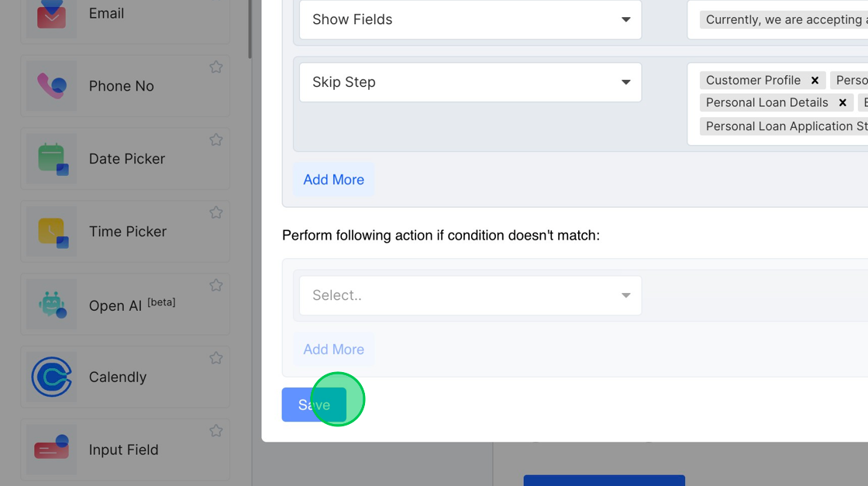Star the Time Picker field

(x=216, y=213)
